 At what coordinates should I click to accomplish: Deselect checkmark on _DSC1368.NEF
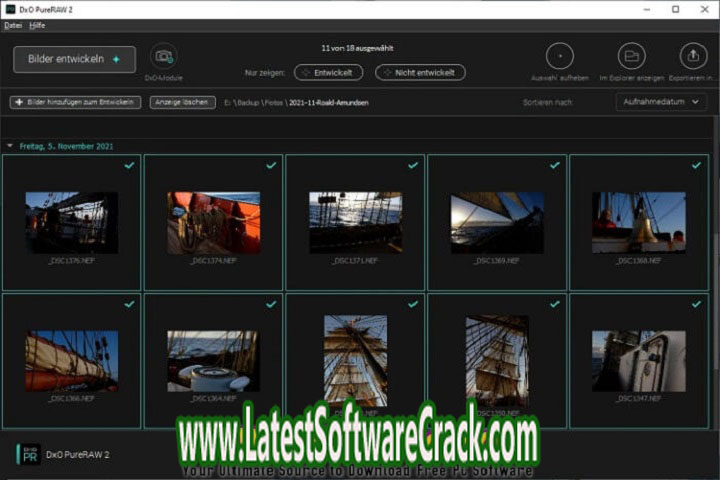[x=696, y=165]
